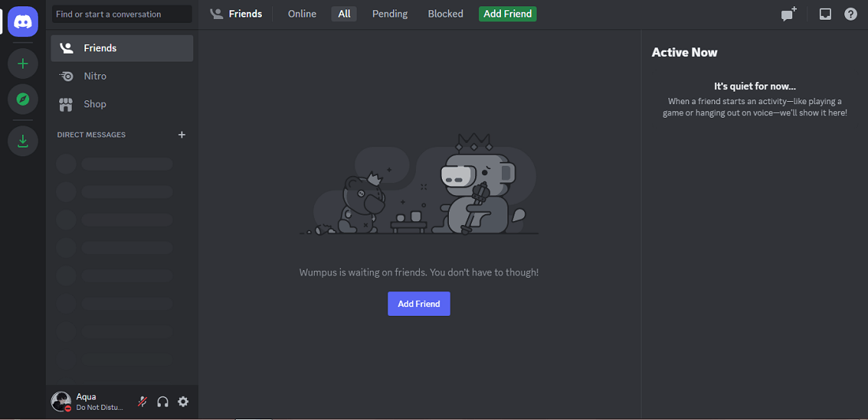The width and height of the screenshot is (868, 420).
Task: Click the Active Now heading
Action: [x=684, y=53]
